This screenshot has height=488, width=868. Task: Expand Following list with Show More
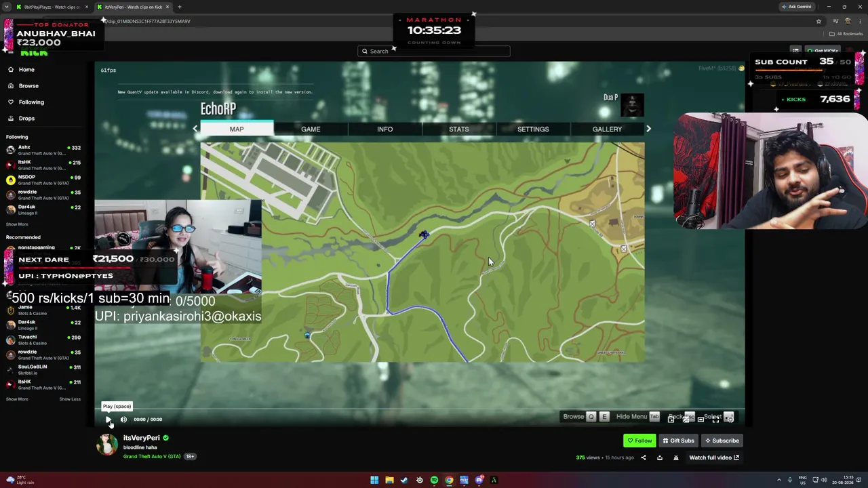[17, 224]
